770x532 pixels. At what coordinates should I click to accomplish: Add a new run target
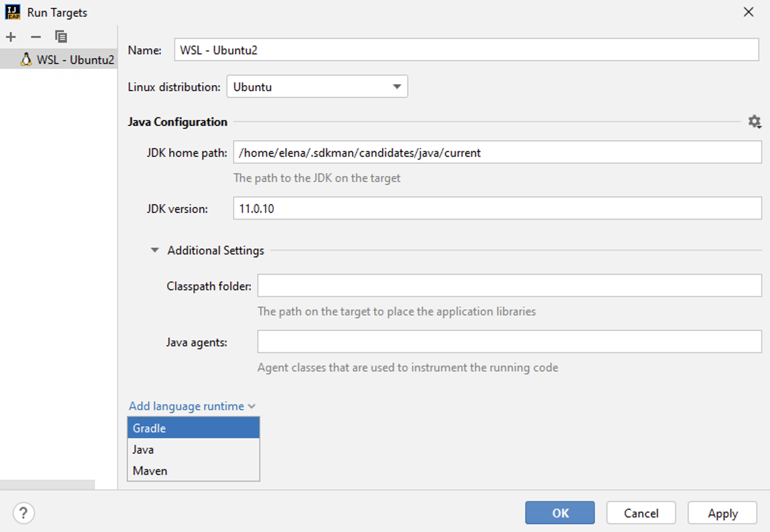point(11,37)
